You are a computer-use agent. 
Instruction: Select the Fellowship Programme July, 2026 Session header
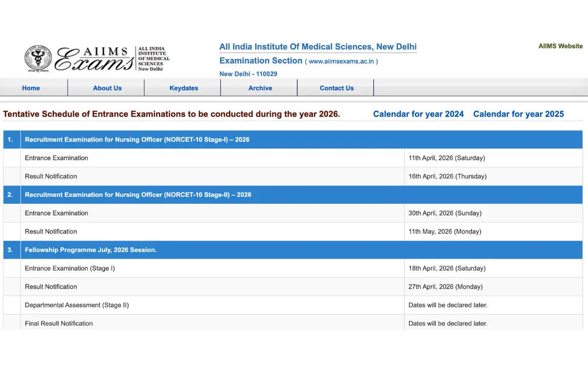coord(301,250)
